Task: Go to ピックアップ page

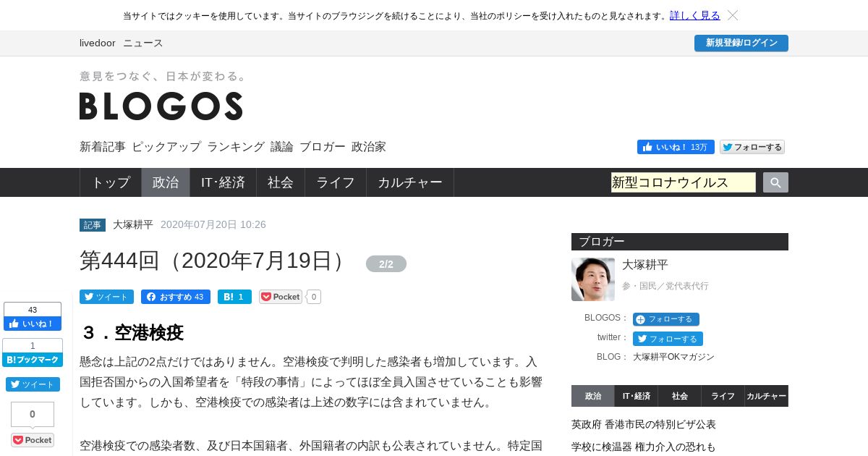Action: 166,146
